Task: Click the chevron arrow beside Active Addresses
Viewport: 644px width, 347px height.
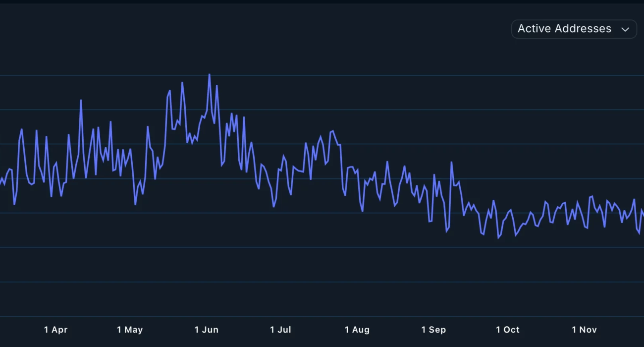Action: (625, 29)
